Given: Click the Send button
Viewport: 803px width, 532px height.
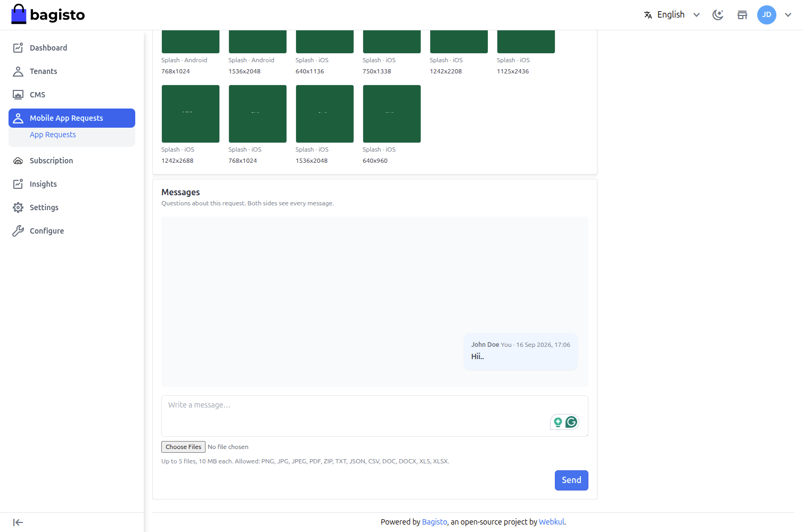Looking at the screenshot, I should tap(571, 480).
